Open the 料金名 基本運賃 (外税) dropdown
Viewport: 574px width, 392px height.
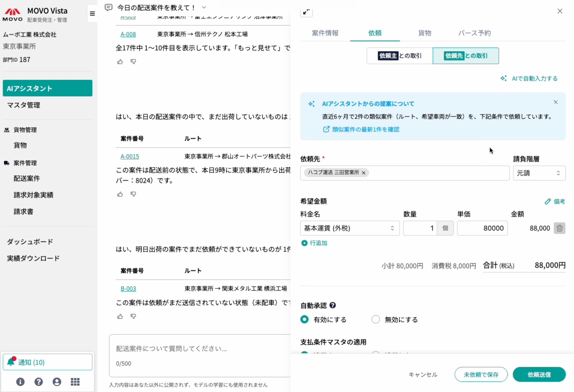(349, 228)
